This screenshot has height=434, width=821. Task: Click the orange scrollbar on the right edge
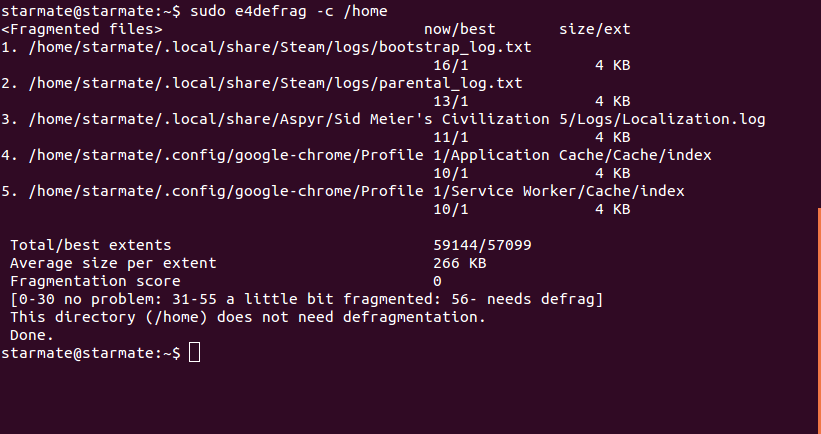point(819,320)
